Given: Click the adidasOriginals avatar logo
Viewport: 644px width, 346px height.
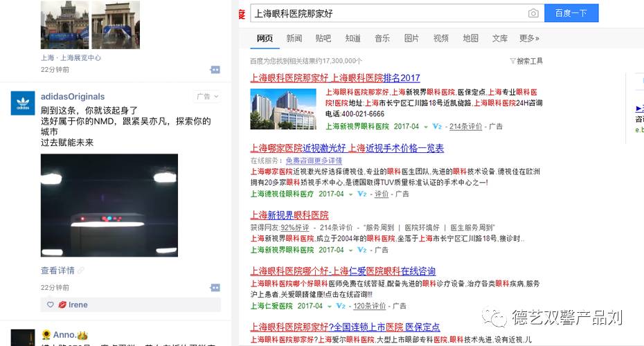Looking at the screenshot, I should (x=23, y=103).
